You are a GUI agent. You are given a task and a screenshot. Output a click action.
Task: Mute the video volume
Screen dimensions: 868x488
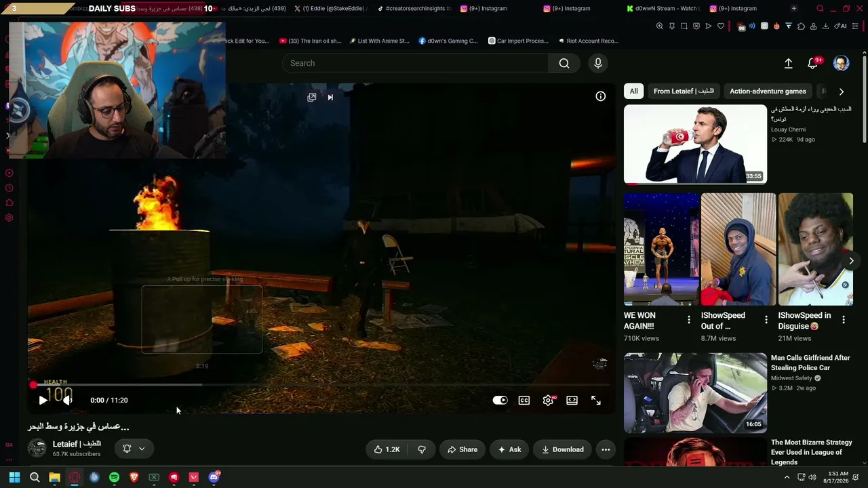pyautogui.click(x=67, y=401)
